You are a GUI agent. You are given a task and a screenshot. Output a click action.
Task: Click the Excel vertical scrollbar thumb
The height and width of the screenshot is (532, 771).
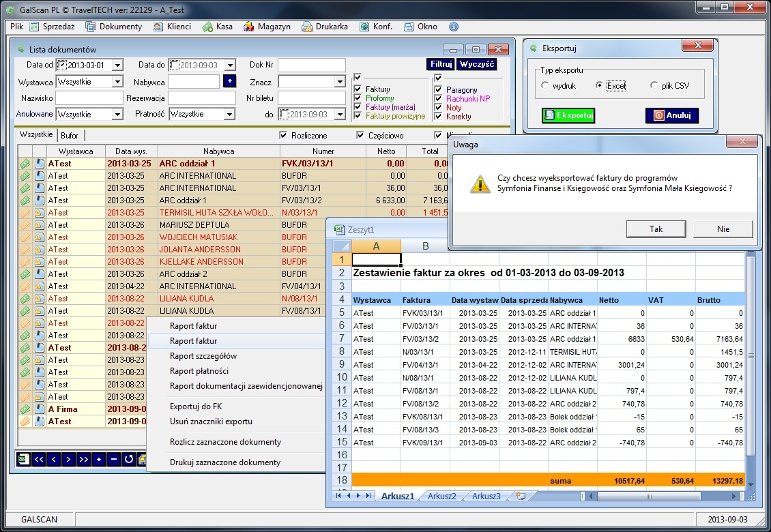(751, 355)
